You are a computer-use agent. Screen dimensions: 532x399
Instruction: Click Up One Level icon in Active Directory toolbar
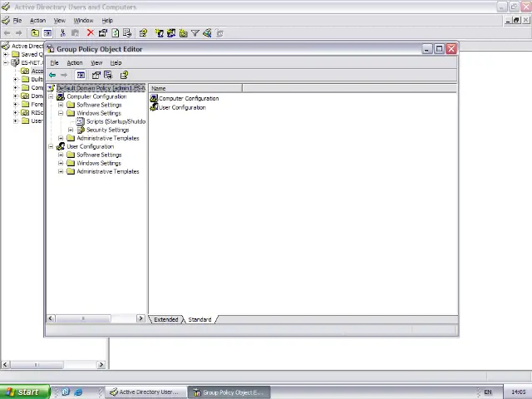coord(35,33)
